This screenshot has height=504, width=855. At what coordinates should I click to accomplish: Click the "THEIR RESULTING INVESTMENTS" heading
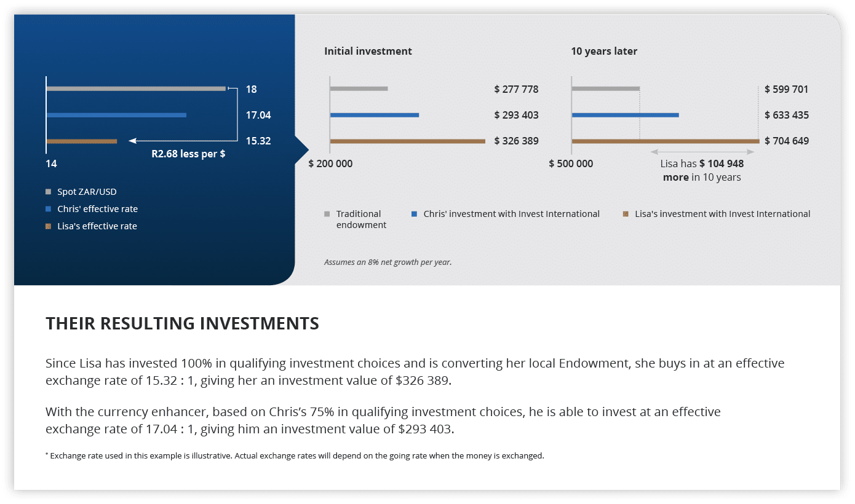pos(182,323)
